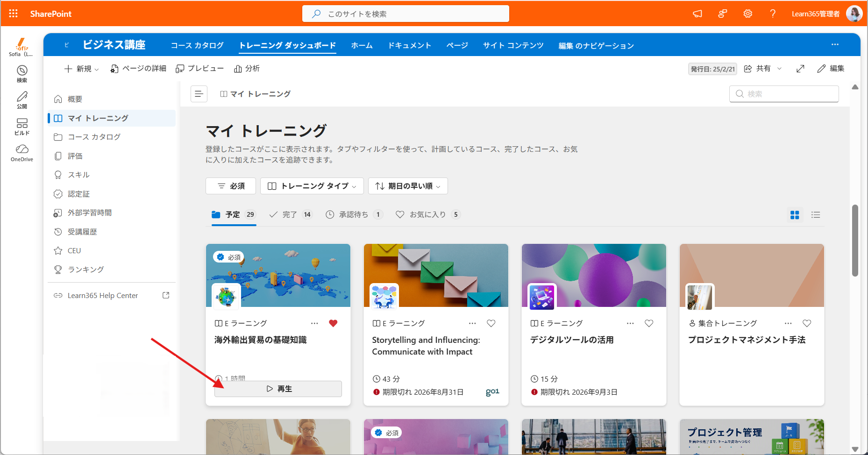Favorite the Storytelling and Influencing course
Image resolution: width=868 pixels, height=455 pixels.
[x=491, y=323]
